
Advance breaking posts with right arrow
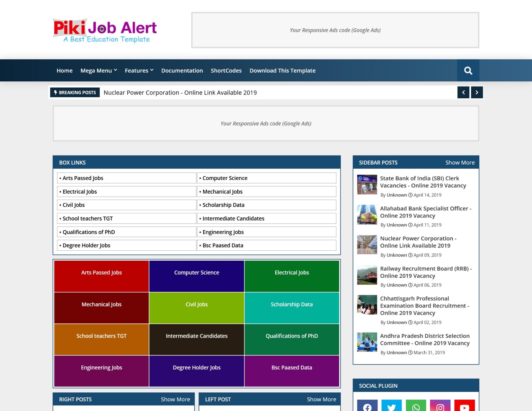(477, 92)
